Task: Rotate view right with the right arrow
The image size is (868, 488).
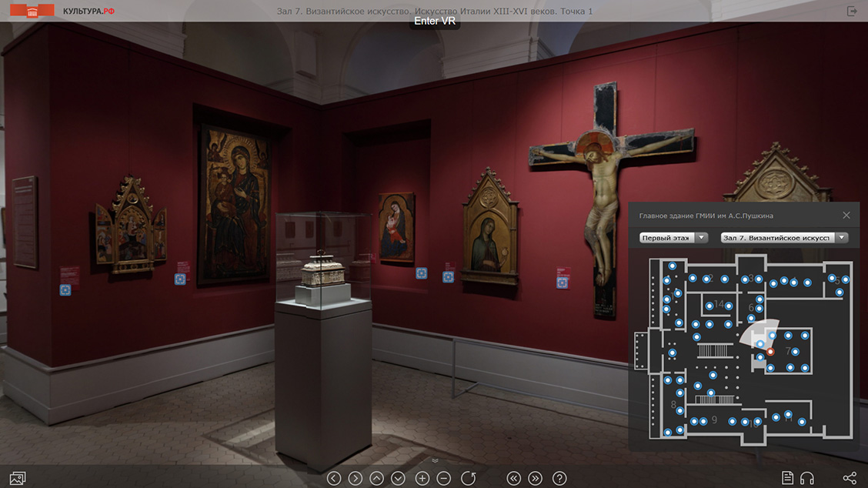Action: click(356, 478)
